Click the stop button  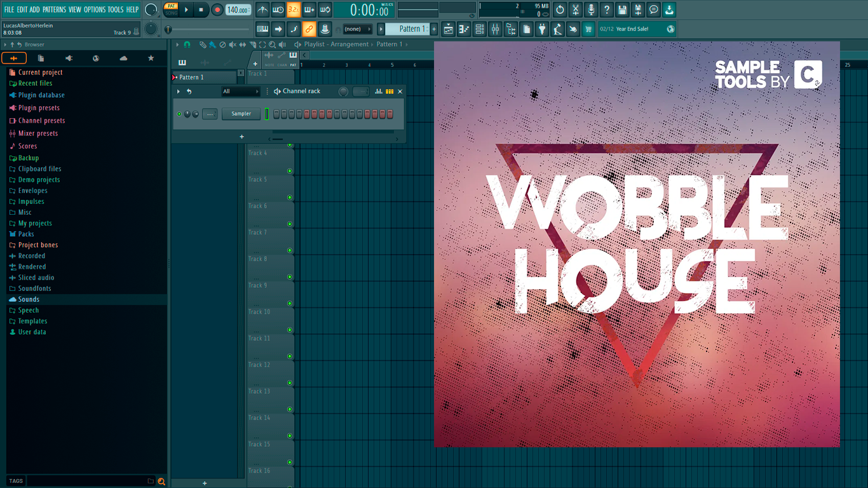pyautogui.click(x=201, y=10)
